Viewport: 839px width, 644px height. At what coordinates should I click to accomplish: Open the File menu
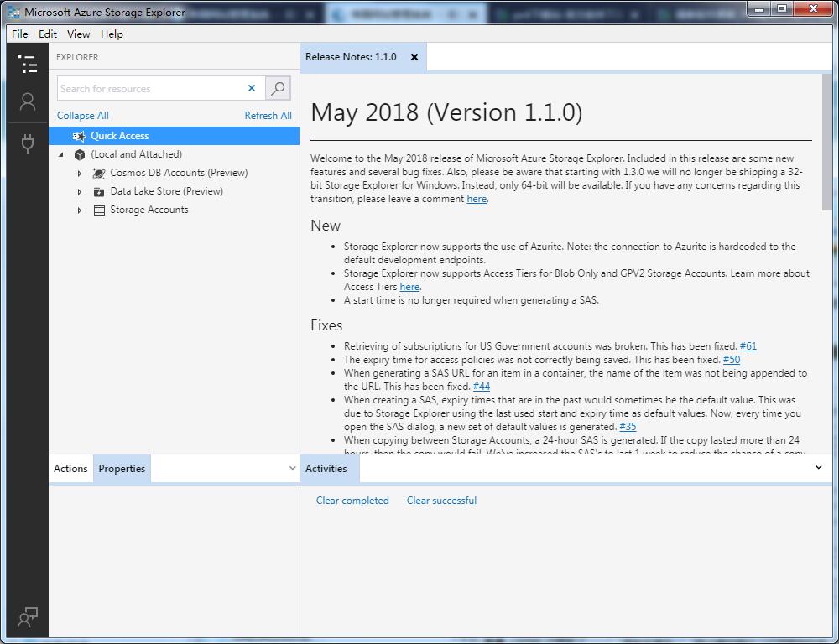click(x=20, y=34)
